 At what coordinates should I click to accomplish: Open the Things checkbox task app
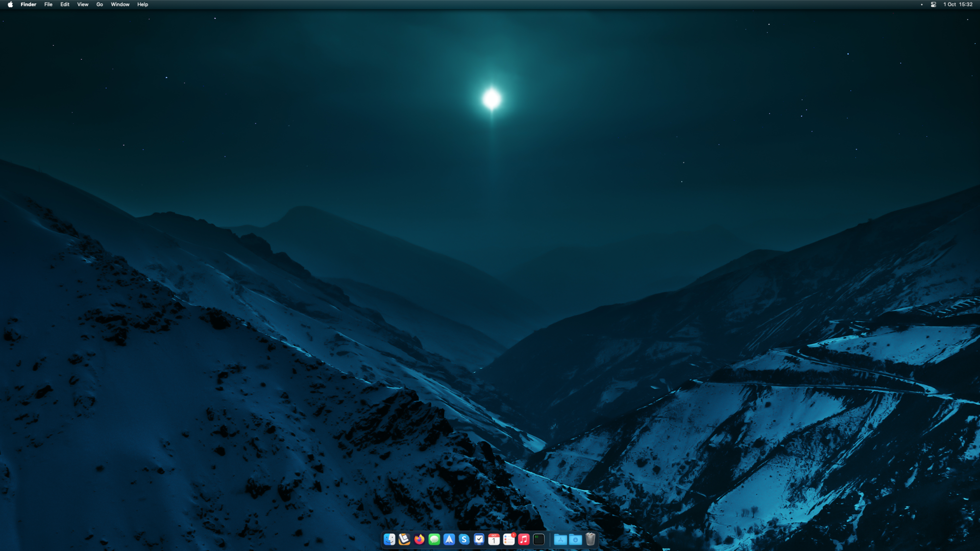479,539
